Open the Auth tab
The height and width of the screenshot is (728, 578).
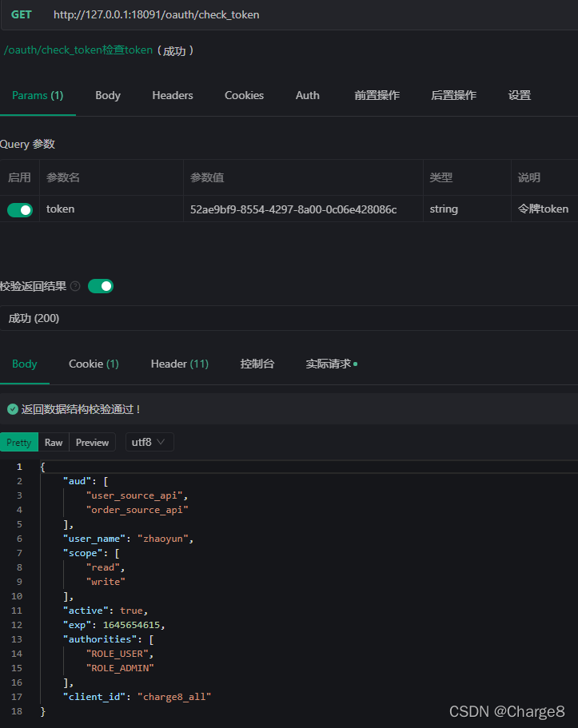pos(308,96)
